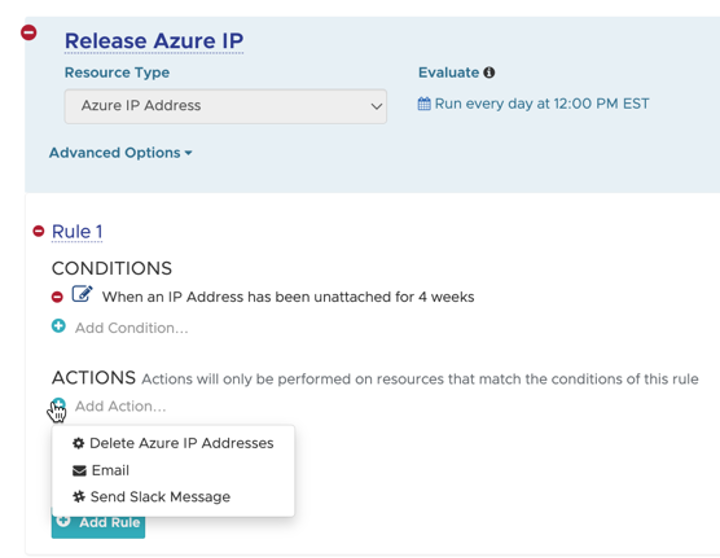Expand Advanced Options
The width and height of the screenshot is (720, 558).
(120, 152)
